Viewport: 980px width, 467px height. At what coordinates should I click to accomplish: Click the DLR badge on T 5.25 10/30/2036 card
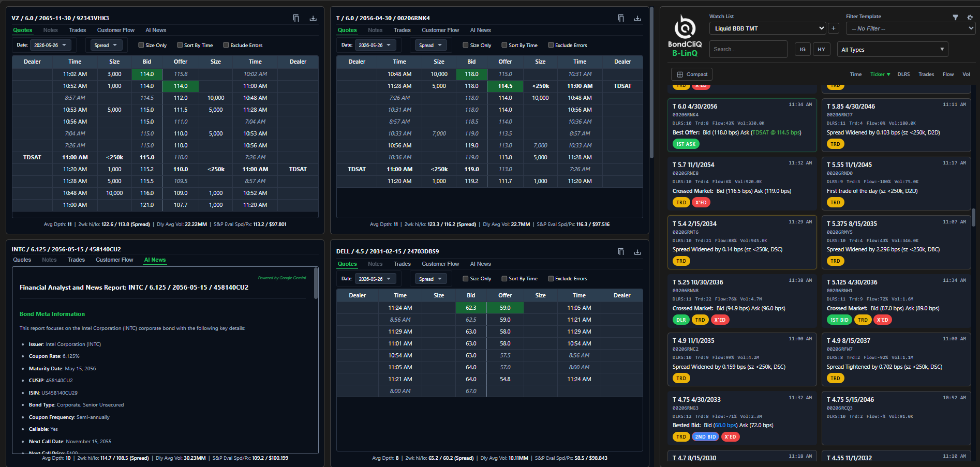[x=681, y=320]
